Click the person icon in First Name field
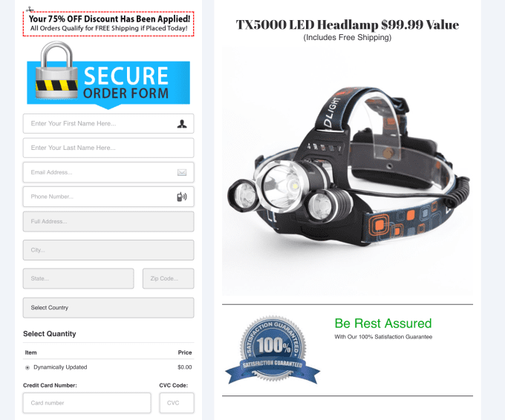505x420 pixels. 182,124
